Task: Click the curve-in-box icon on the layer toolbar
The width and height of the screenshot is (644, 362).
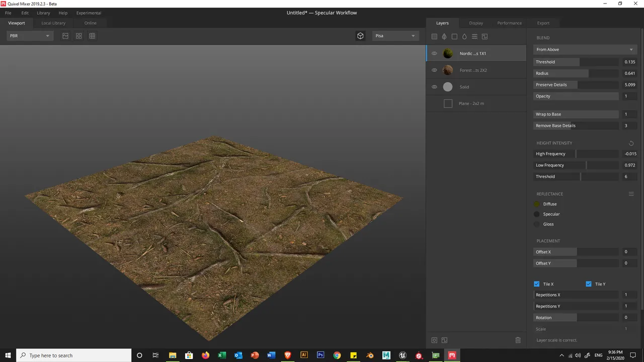Action: (x=485, y=36)
